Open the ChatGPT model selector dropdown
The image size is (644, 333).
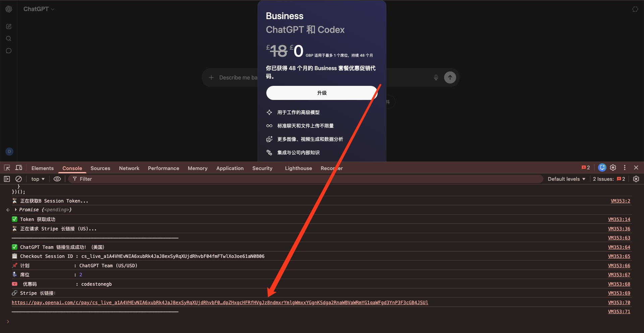coord(39,9)
